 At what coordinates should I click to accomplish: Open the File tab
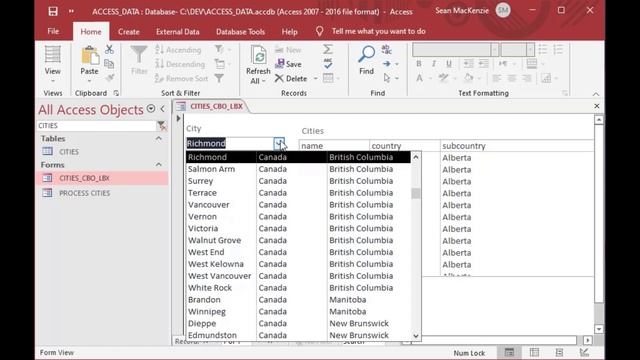53,31
